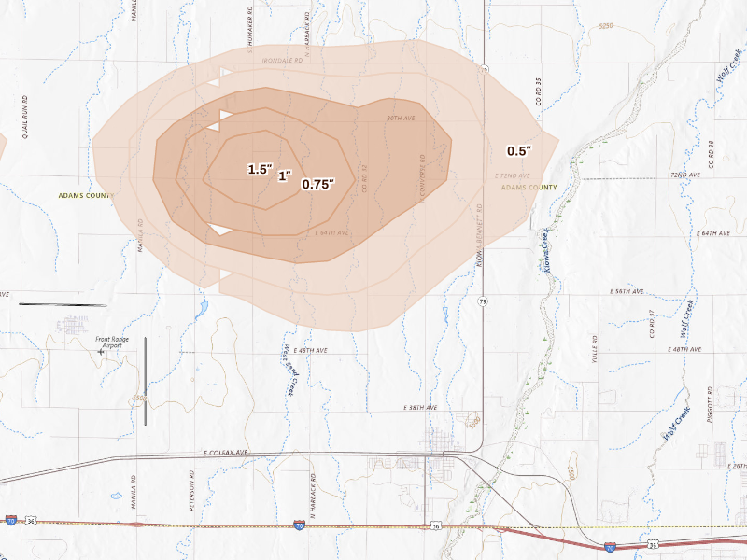
Task: Click the E 38TH AVE label
Action: tap(421, 408)
